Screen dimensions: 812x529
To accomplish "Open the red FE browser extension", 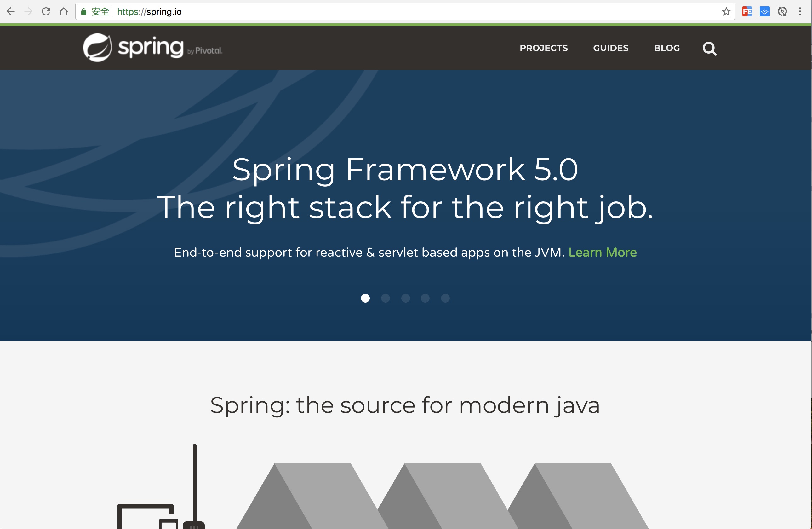I will point(747,12).
